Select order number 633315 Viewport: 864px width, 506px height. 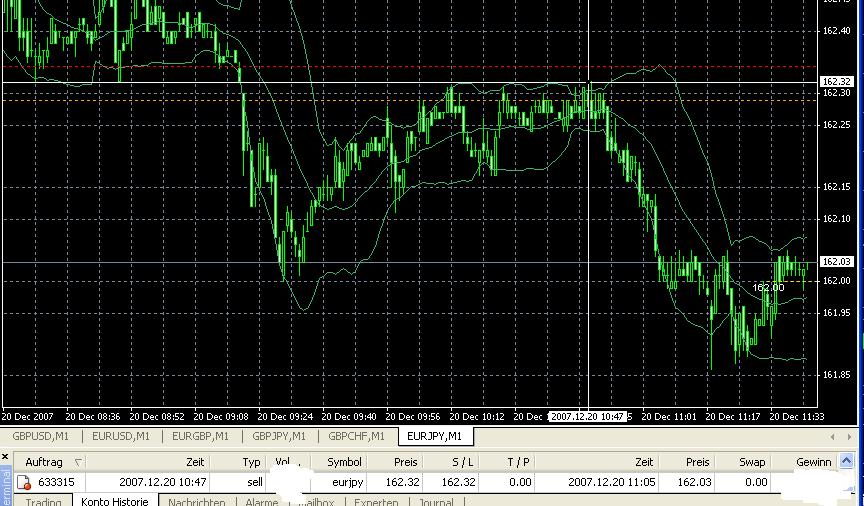[x=56, y=482]
